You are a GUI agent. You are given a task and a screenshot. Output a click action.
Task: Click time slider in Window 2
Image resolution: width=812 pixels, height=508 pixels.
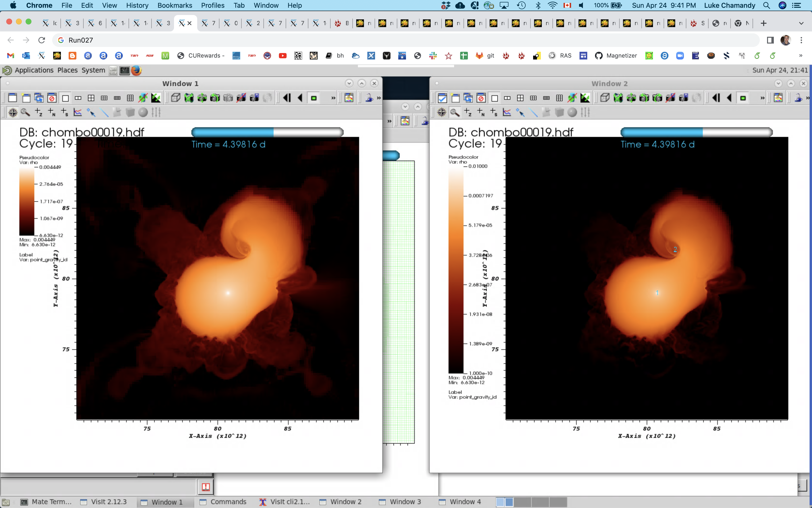[696, 132]
